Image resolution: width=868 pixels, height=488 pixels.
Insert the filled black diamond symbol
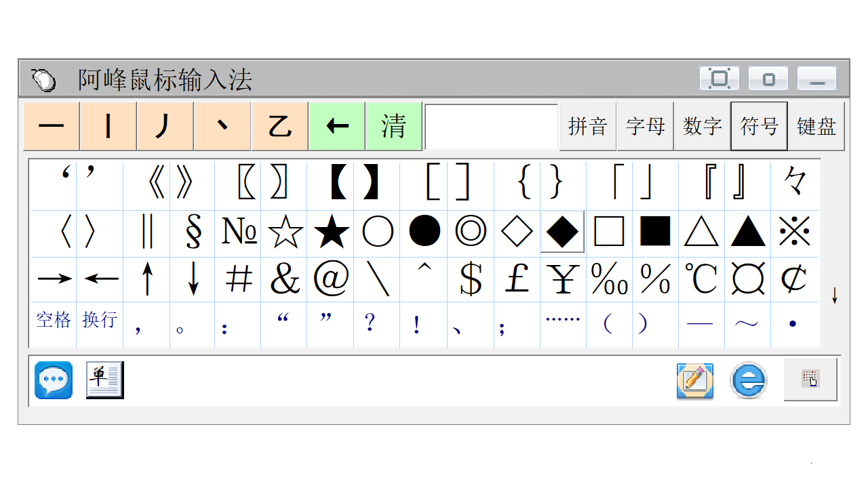pyautogui.click(x=562, y=232)
